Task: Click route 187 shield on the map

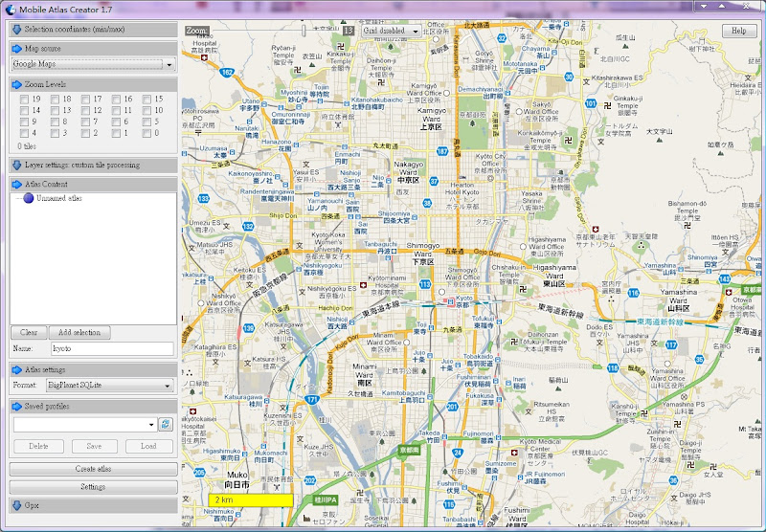Action: (x=442, y=151)
